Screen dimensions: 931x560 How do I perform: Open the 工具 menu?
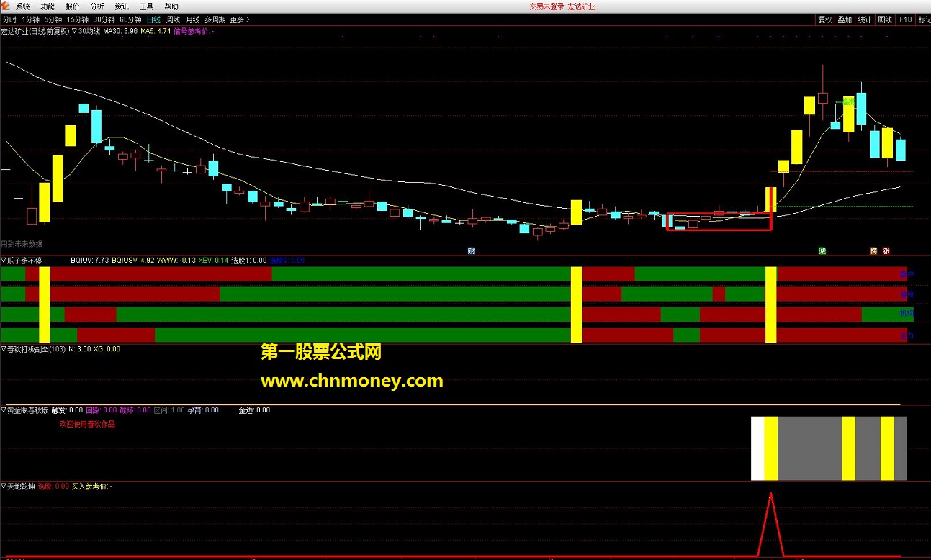[x=146, y=6]
